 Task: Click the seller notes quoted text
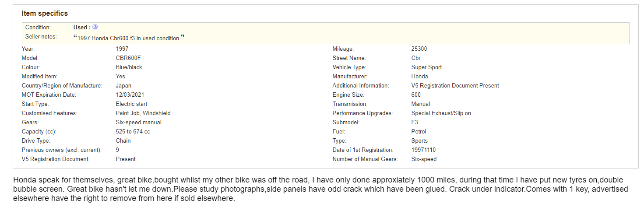pos(129,38)
